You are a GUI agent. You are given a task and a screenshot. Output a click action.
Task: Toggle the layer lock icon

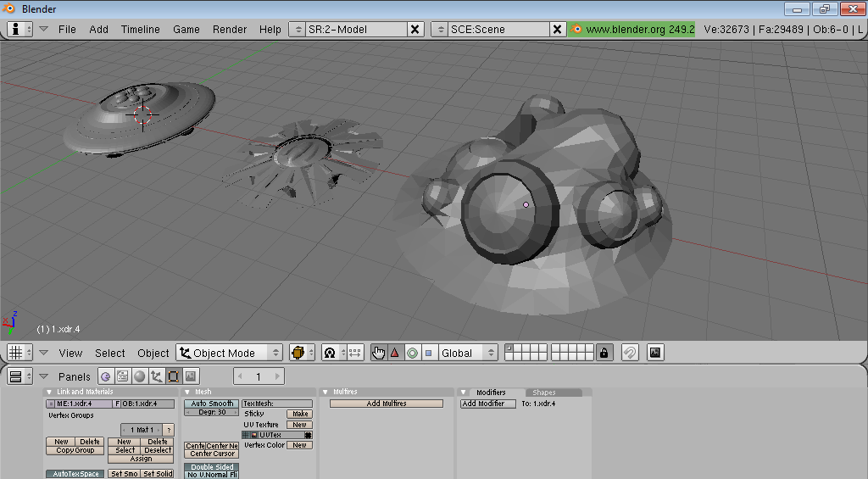604,353
